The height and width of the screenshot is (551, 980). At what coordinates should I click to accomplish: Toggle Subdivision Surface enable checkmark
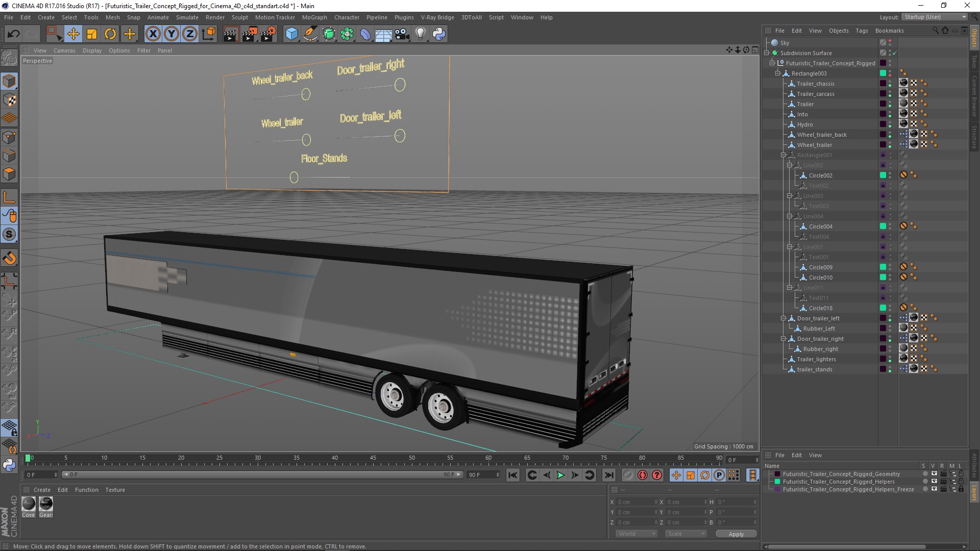pos(895,53)
